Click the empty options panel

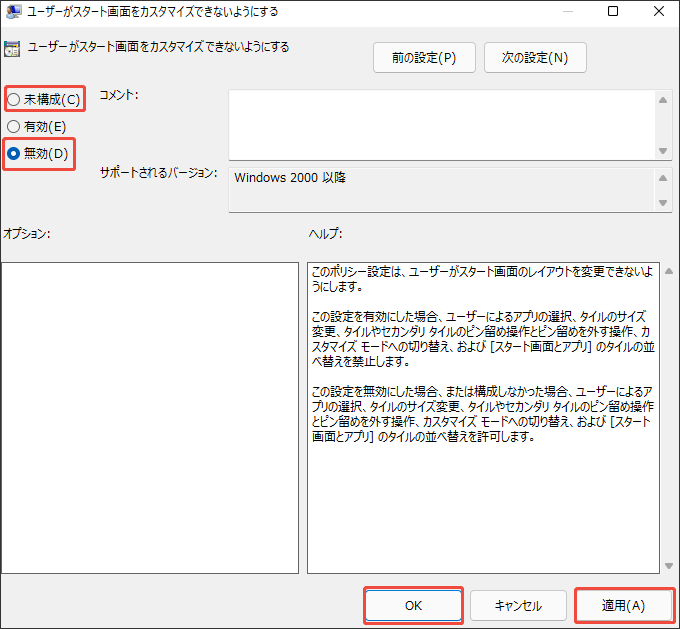[150, 418]
